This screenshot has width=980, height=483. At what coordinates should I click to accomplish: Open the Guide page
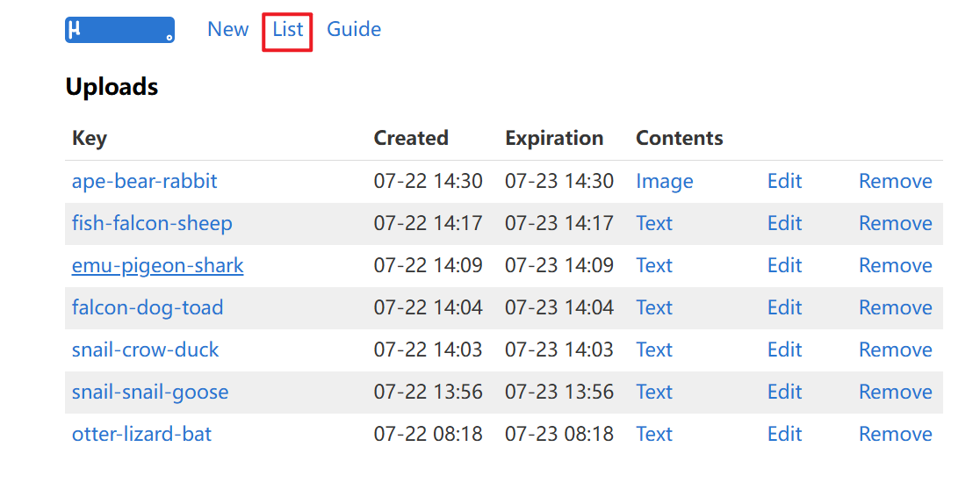[354, 29]
